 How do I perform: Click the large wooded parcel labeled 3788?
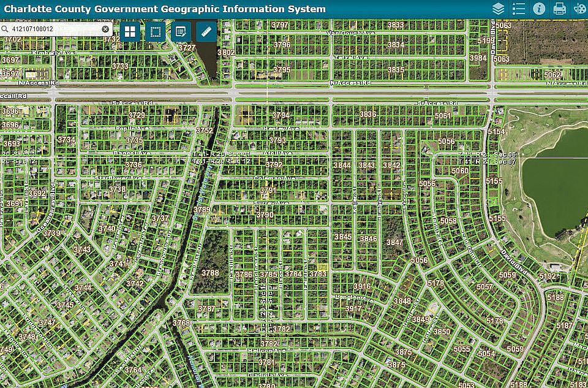click(x=210, y=262)
